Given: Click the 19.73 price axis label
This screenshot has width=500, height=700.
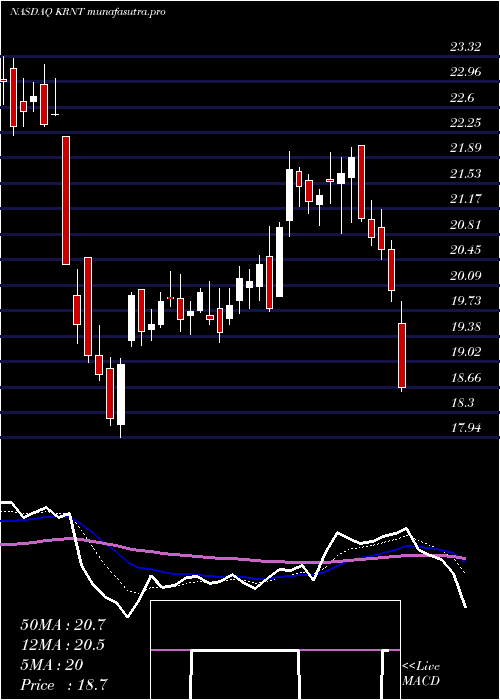Looking at the screenshot, I should (x=466, y=301).
